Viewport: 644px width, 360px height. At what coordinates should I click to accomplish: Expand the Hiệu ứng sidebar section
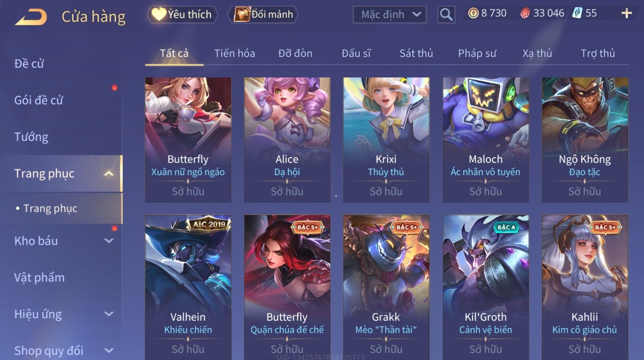point(109,314)
